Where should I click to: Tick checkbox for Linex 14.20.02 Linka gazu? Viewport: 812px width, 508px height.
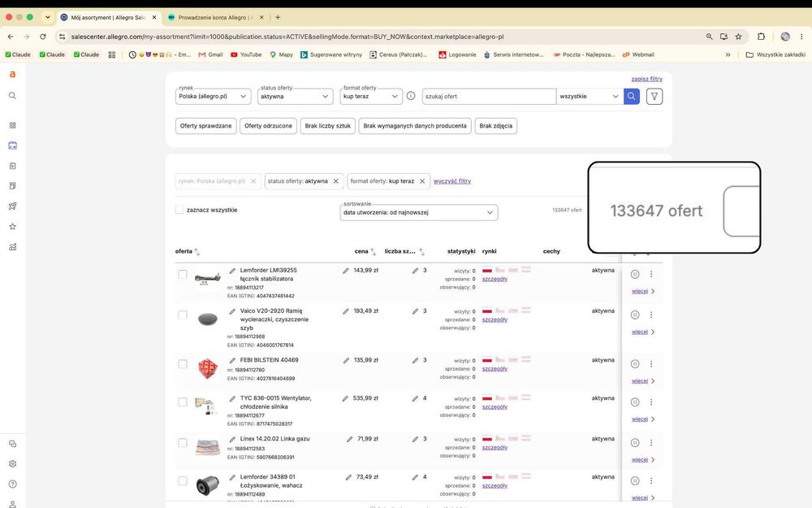pos(182,443)
